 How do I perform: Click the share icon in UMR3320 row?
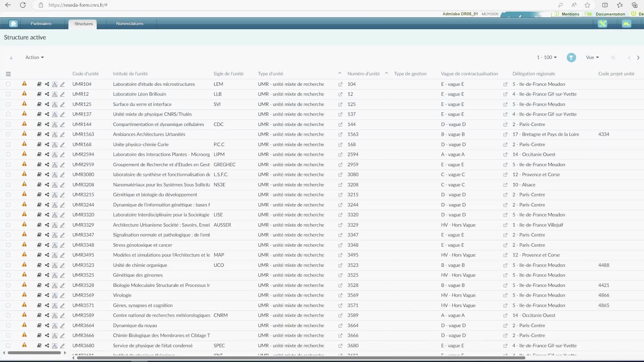(47, 215)
